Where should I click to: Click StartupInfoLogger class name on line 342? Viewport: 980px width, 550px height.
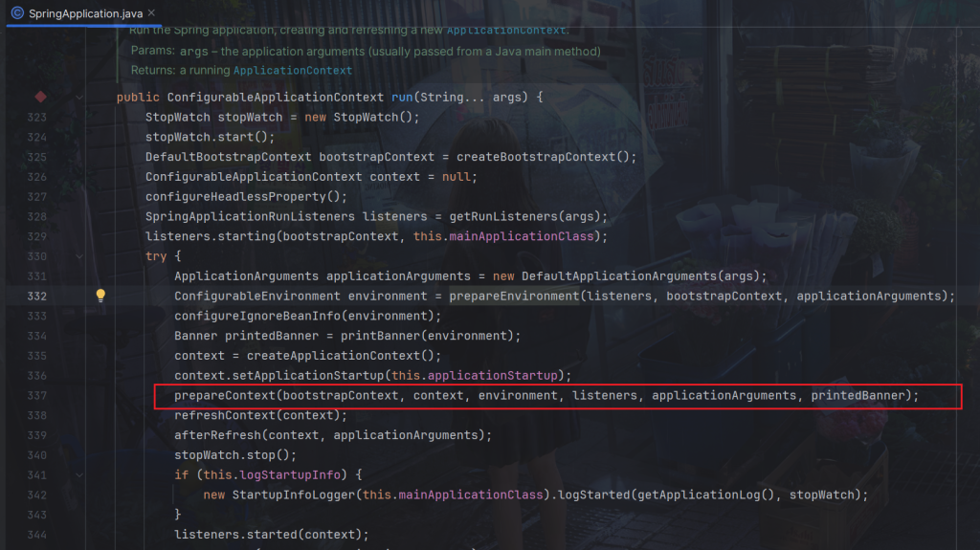tap(293, 495)
